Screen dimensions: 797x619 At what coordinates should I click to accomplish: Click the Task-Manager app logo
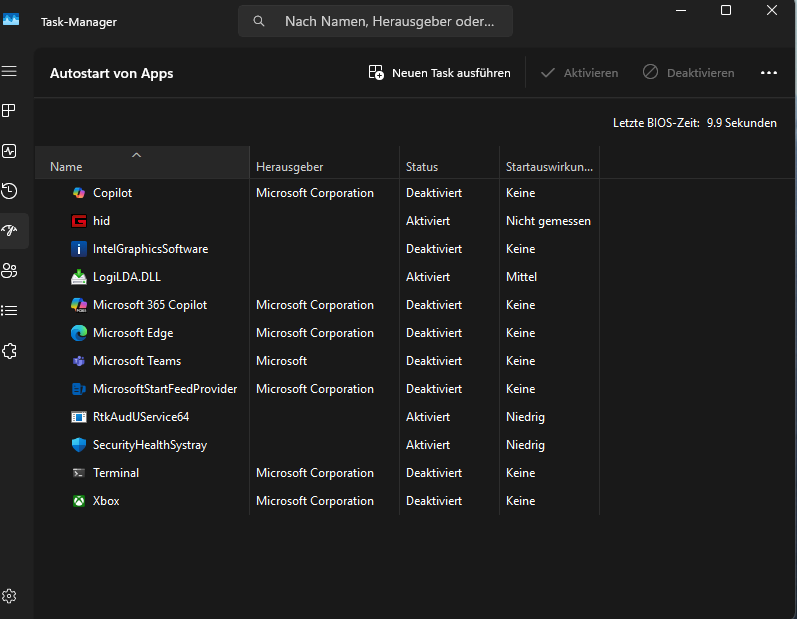tap(11, 19)
